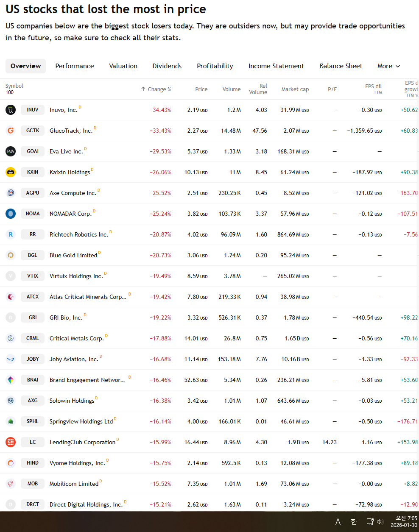The image size is (419, 532).
Task: Select the Overview tab
Action: tap(26, 66)
